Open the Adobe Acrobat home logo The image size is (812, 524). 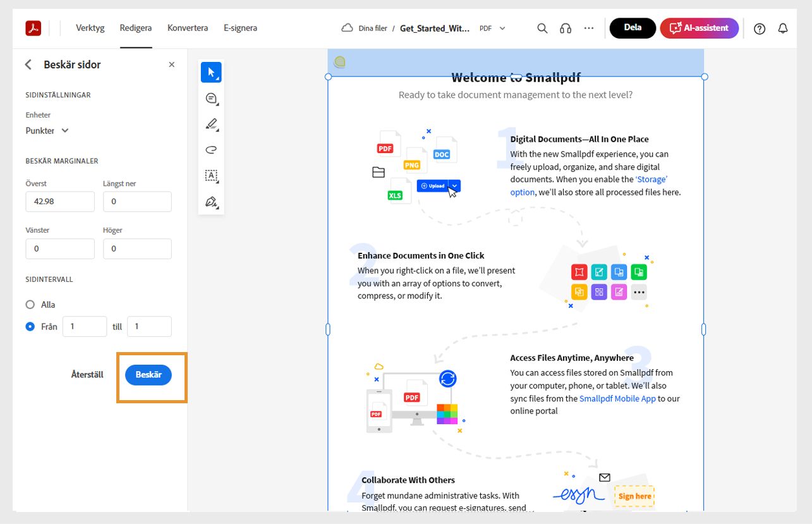point(33,28)
